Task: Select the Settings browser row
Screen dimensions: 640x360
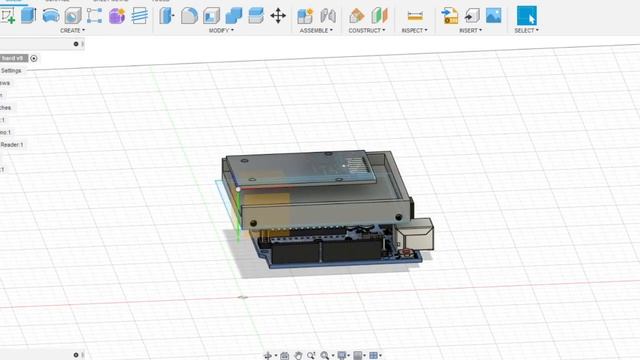Action: pyautogui.click(x=11, y=71)
